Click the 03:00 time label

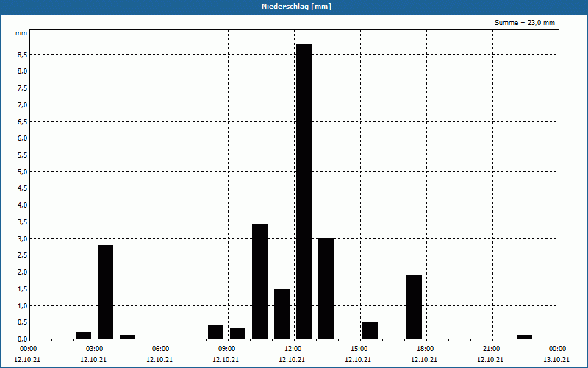point(96,349)
